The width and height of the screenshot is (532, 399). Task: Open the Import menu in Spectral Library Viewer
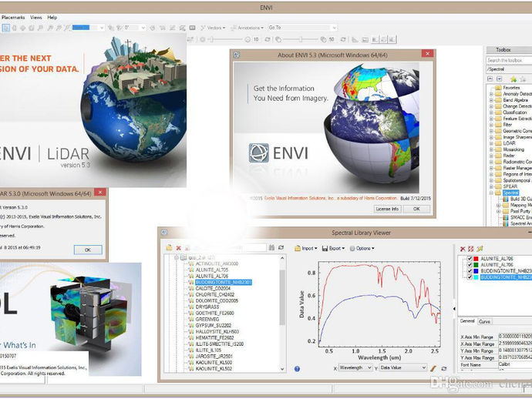click(306, 249)
